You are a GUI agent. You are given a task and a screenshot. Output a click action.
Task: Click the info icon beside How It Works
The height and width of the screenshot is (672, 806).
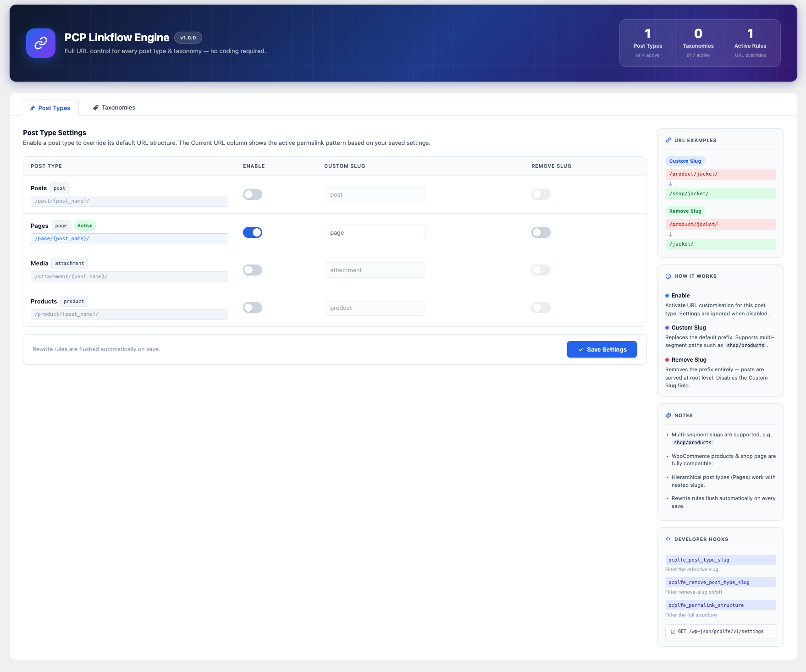click(668, 276)
